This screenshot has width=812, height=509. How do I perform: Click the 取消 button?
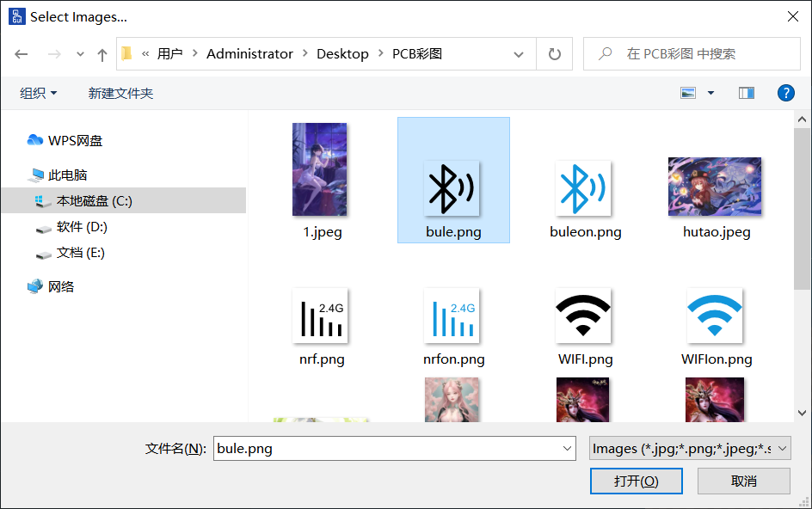click(x=744, y=481)
